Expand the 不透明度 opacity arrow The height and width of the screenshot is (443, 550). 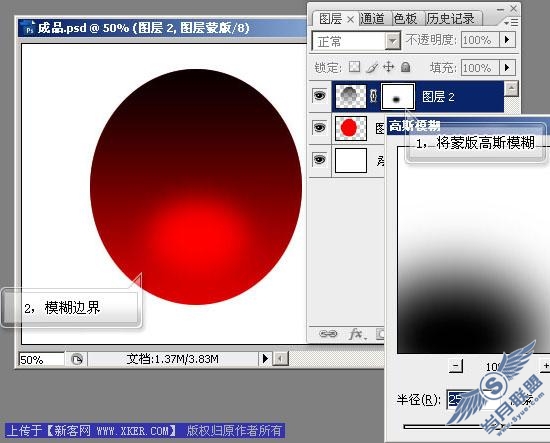tap(507, 40)
